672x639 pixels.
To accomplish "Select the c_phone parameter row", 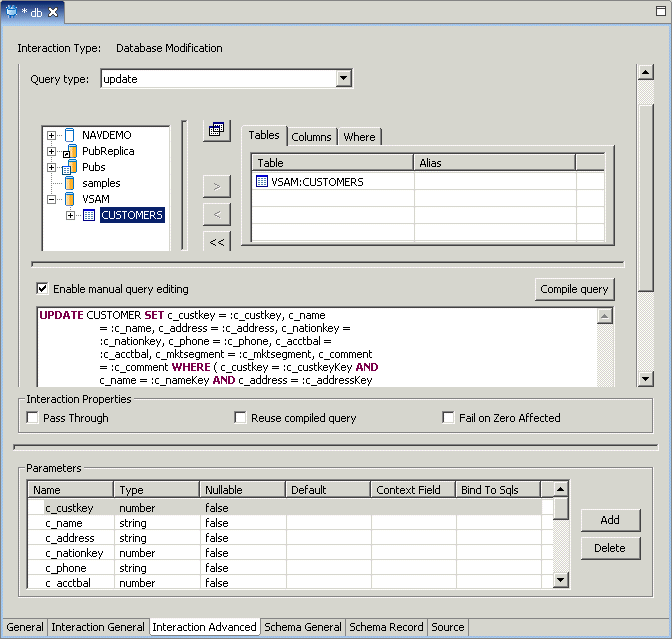I will point(290,568).
